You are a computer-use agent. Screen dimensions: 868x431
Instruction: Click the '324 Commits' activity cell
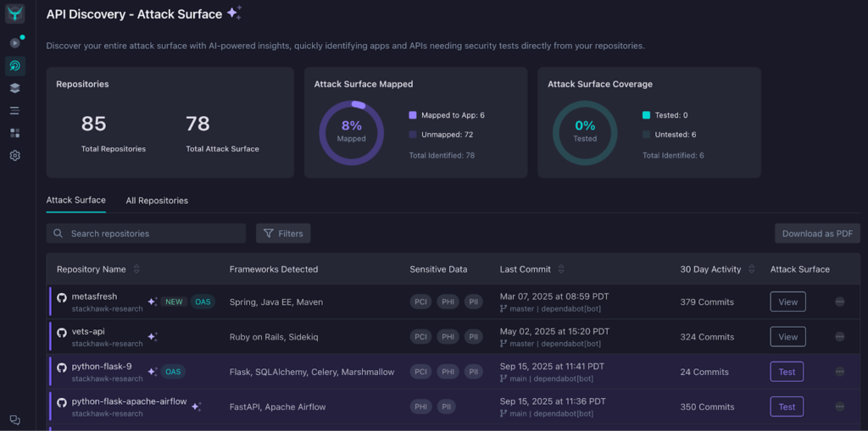707,336
